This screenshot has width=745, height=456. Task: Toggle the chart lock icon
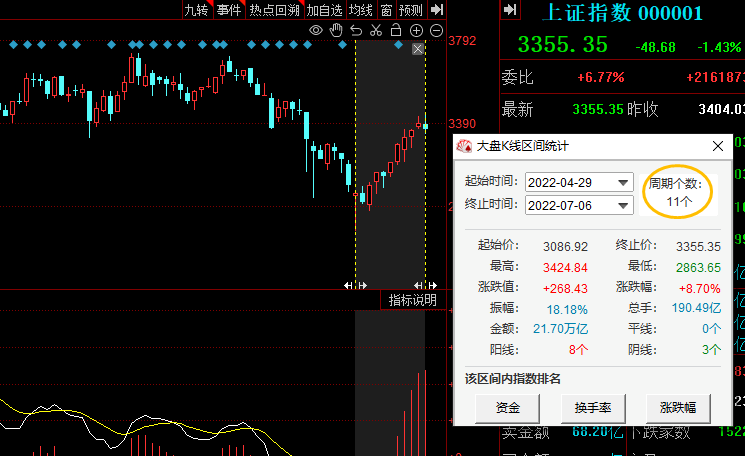pos(395,31)
